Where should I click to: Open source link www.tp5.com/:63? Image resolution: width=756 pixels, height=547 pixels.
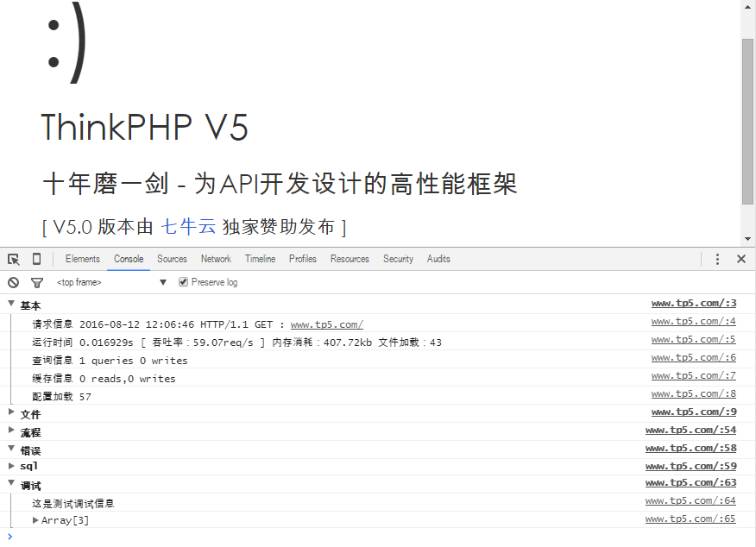691,482
